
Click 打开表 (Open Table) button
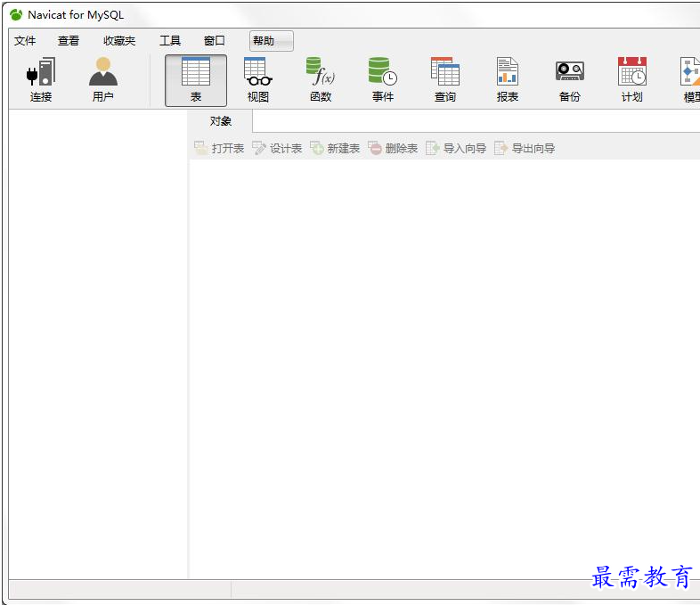coord(219,148)
